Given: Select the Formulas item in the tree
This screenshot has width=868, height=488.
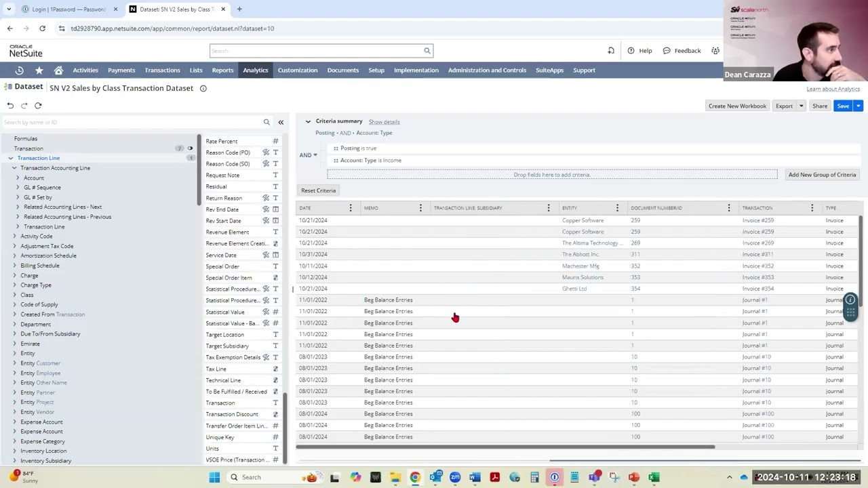Looking at the screenshot, I should click(x=26, y=138).
